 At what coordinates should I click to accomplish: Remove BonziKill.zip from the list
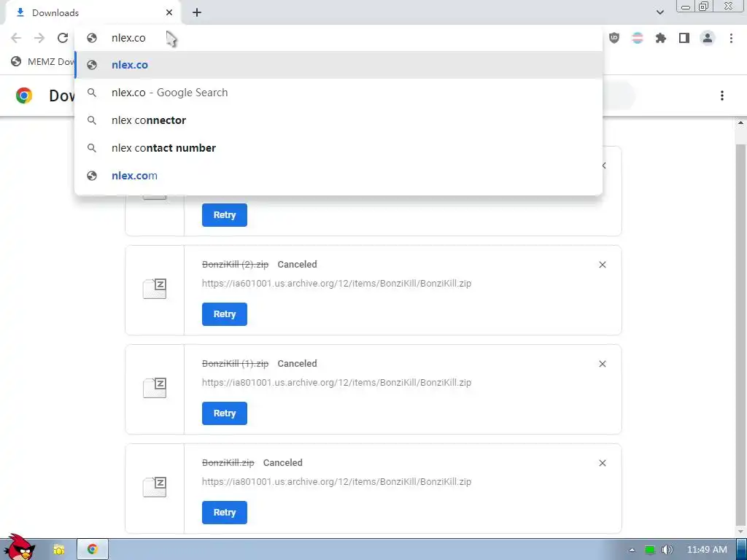click(x=602, y=463)
